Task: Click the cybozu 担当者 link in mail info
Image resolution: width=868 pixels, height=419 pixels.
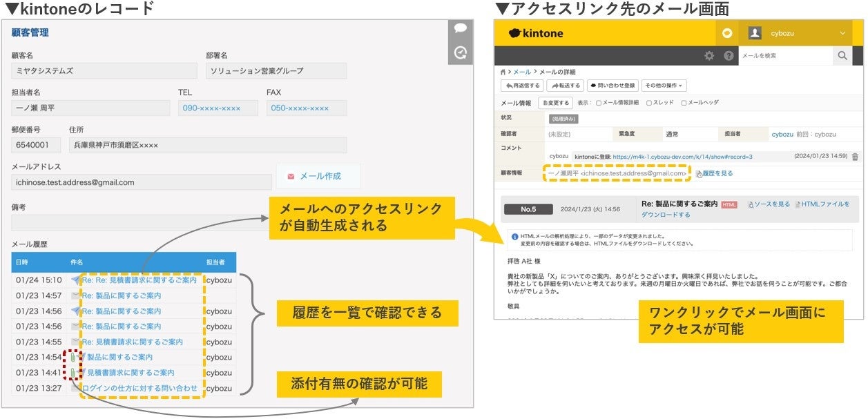Action: click(782, 134)
